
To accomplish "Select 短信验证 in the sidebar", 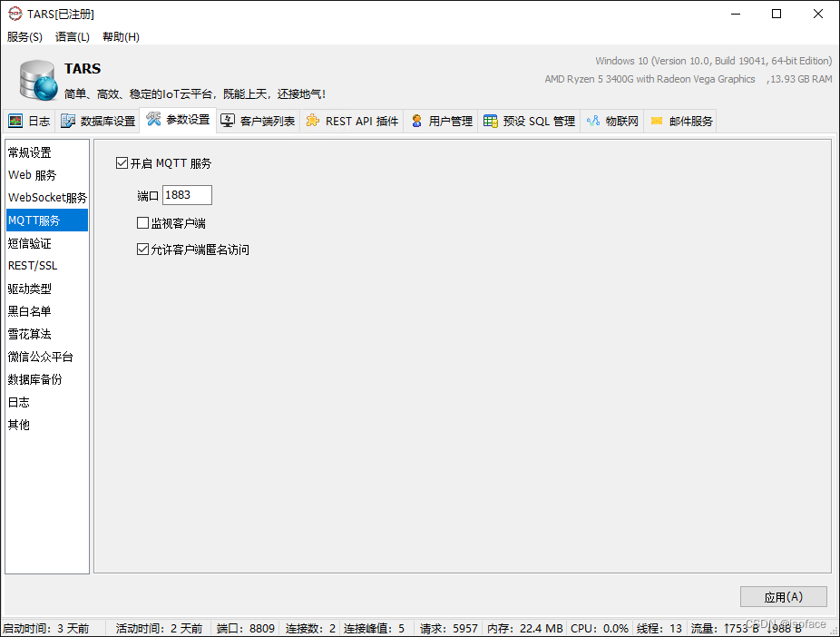I will coord(46,243).
